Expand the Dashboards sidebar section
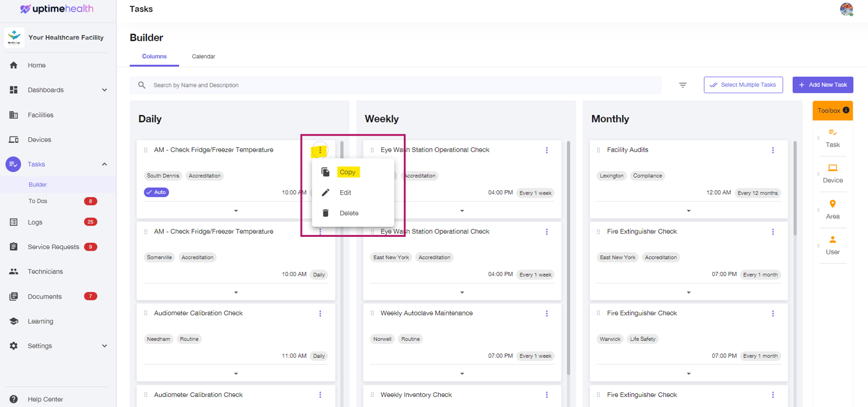Image resolution: width=868 pixels, height=407 pixels. (104, 90)
